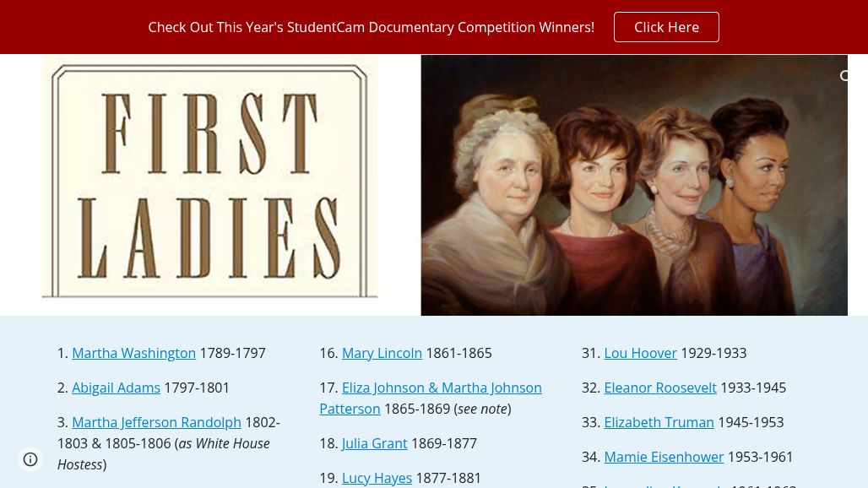Click the first ladies portrait painting
This screenshot has height=488, width=868.
tap(633, 186)
